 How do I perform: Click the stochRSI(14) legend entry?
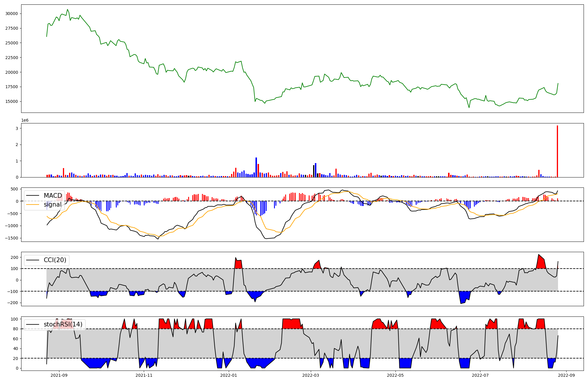coord(63,324)
